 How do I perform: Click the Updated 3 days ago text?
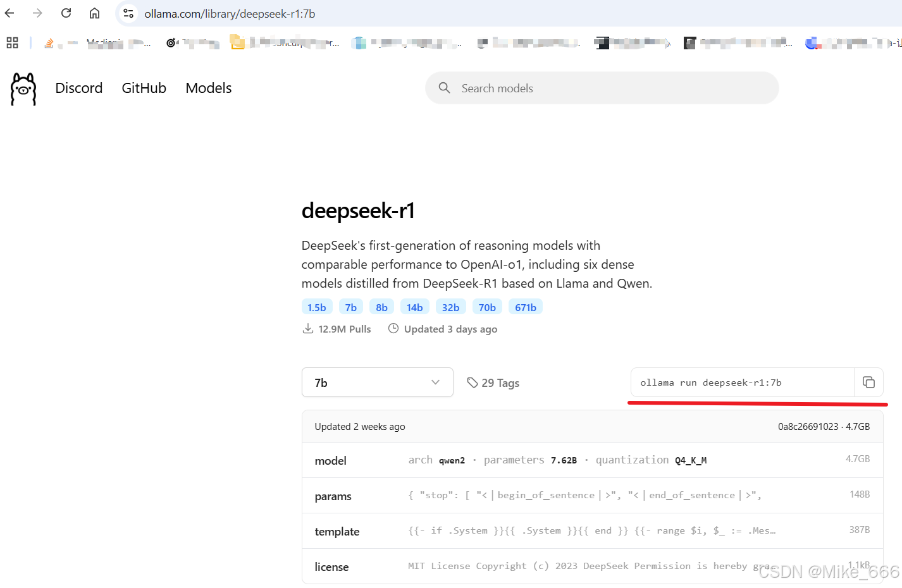451,329
